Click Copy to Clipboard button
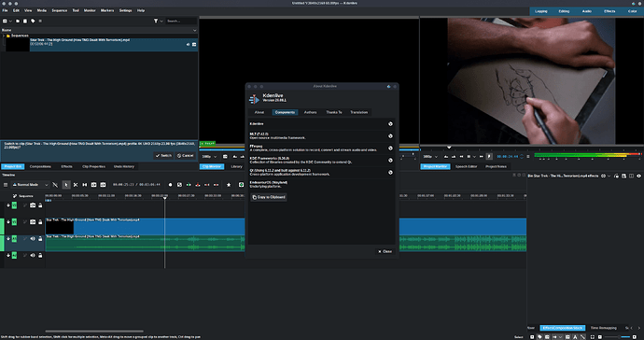The image size is (644, 340). [269, 197]
